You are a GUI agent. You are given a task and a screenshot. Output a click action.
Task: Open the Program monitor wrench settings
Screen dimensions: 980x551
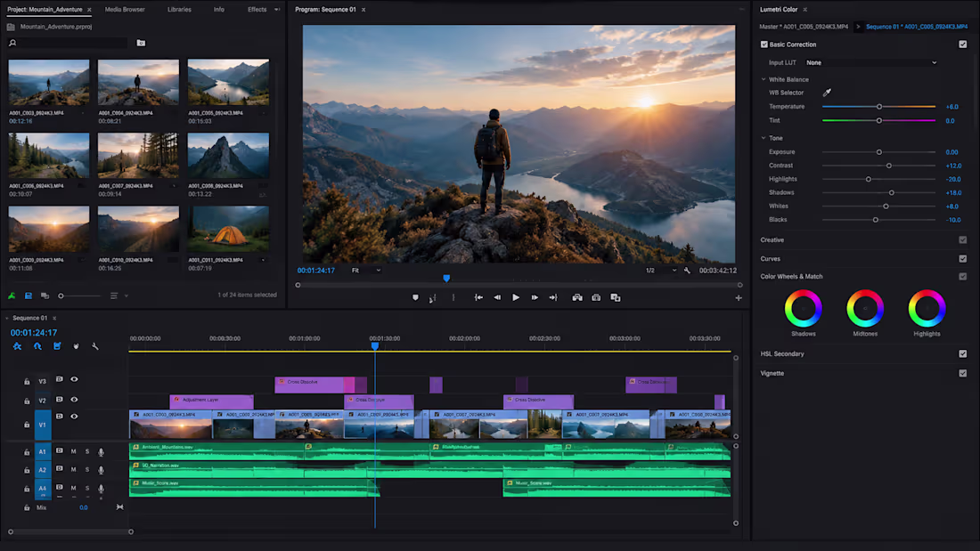click(x=687, y=271)
